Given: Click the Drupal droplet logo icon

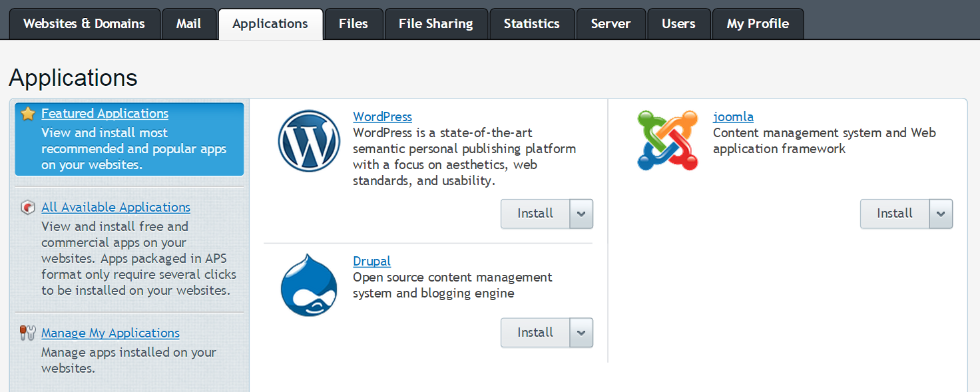Looking at the screenshot, I should coord(309,285).
